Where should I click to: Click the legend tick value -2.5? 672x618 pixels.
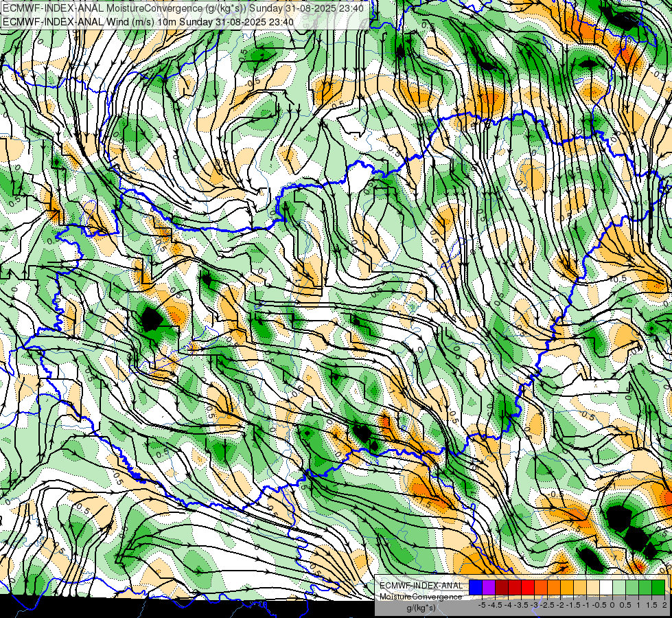(x=547, y=605)
